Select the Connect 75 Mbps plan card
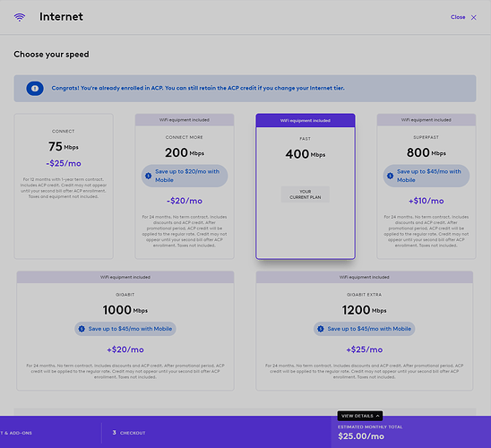 (64, 186)
